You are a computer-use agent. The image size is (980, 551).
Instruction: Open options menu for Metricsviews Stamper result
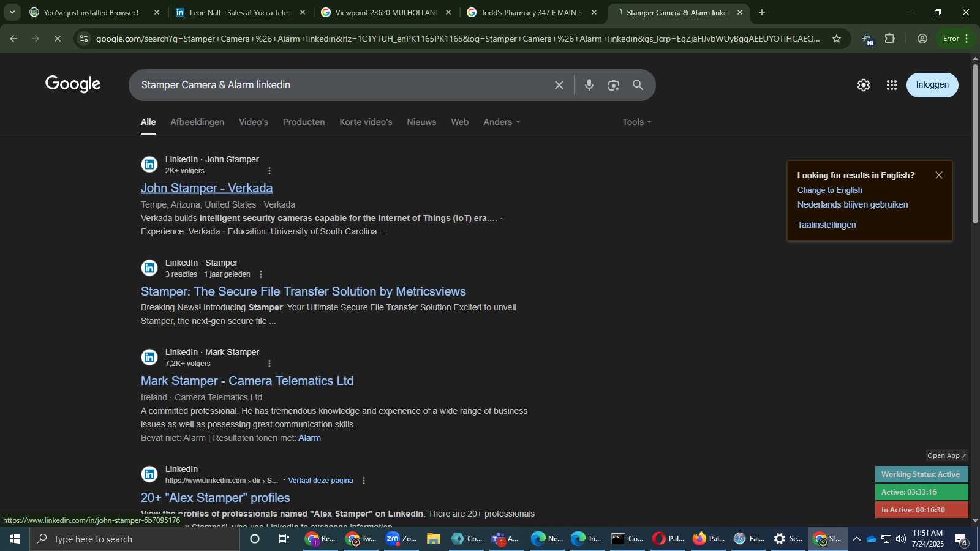pos(261,274)
